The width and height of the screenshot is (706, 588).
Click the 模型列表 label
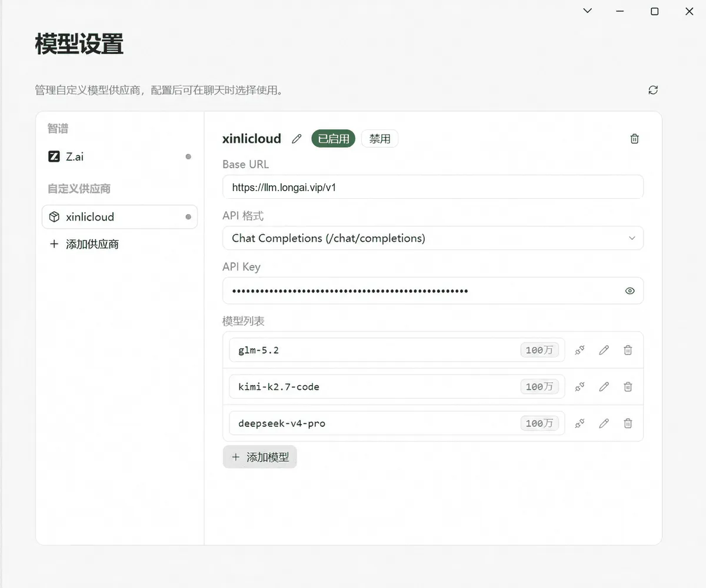pyautogui.click(x=244, y=321)
